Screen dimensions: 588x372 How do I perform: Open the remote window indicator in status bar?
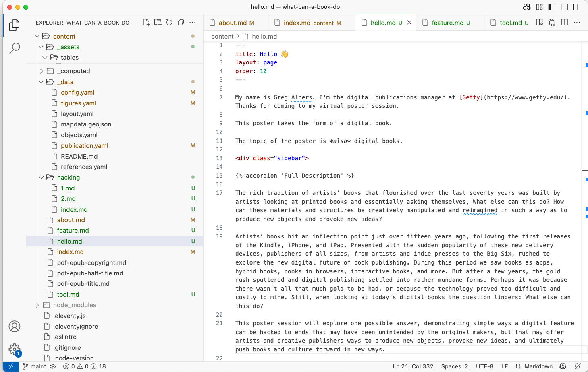point(11,366)
